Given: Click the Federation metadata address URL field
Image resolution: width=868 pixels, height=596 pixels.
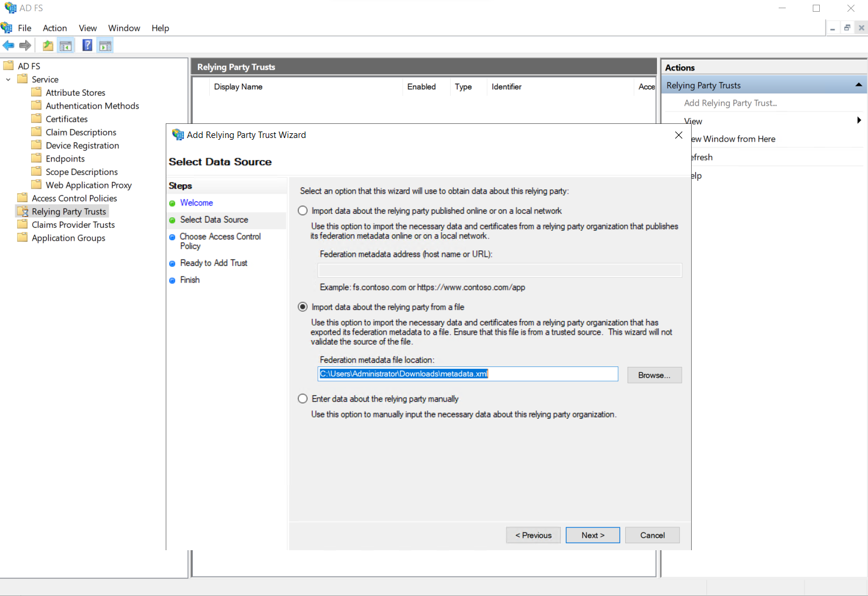Looking at the screenshot, I should [499, 270].
